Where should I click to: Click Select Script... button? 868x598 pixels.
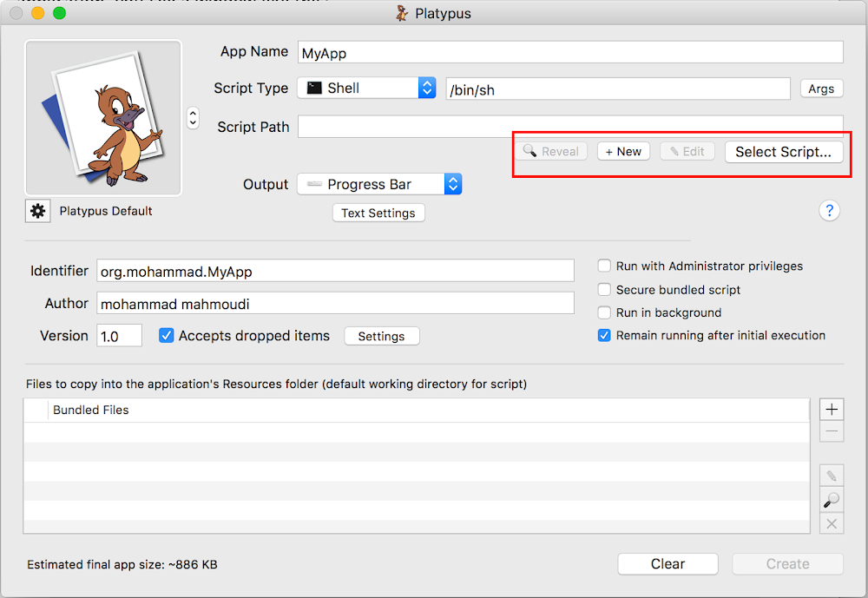click(x=783, y=152)
